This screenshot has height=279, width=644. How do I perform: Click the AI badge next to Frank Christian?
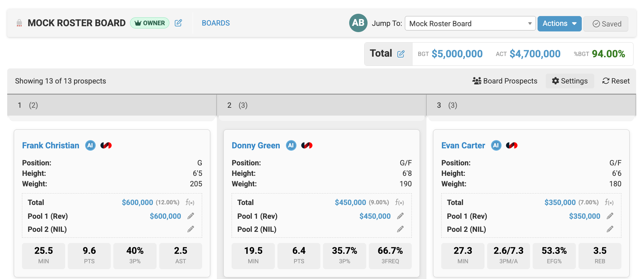click(90, 145)
